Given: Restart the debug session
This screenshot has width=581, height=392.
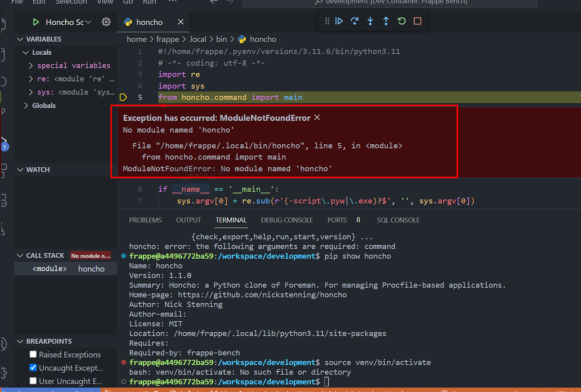Looking at the screenshot, I should (401, 21).
